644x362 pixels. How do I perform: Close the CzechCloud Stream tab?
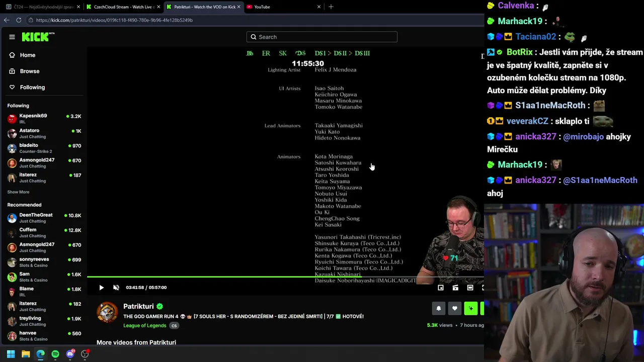click(x=158, y=7)
